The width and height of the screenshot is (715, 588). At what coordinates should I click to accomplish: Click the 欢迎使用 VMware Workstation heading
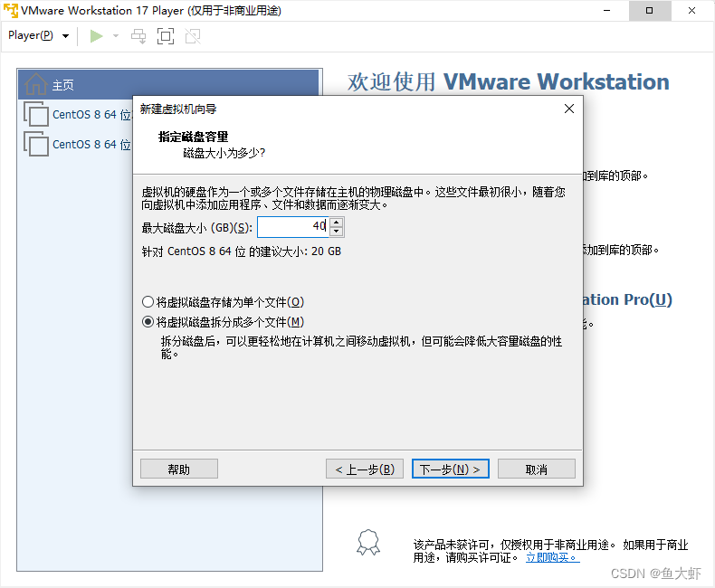click(x=508, y=82)
